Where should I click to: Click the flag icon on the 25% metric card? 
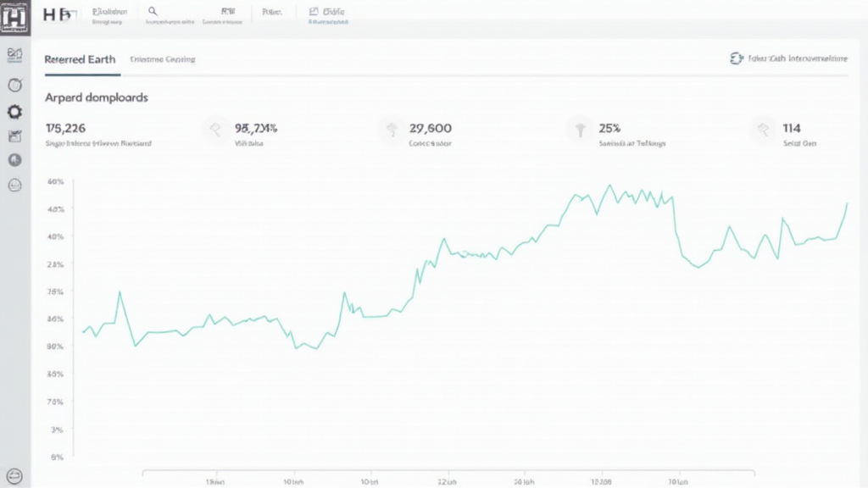580,128
